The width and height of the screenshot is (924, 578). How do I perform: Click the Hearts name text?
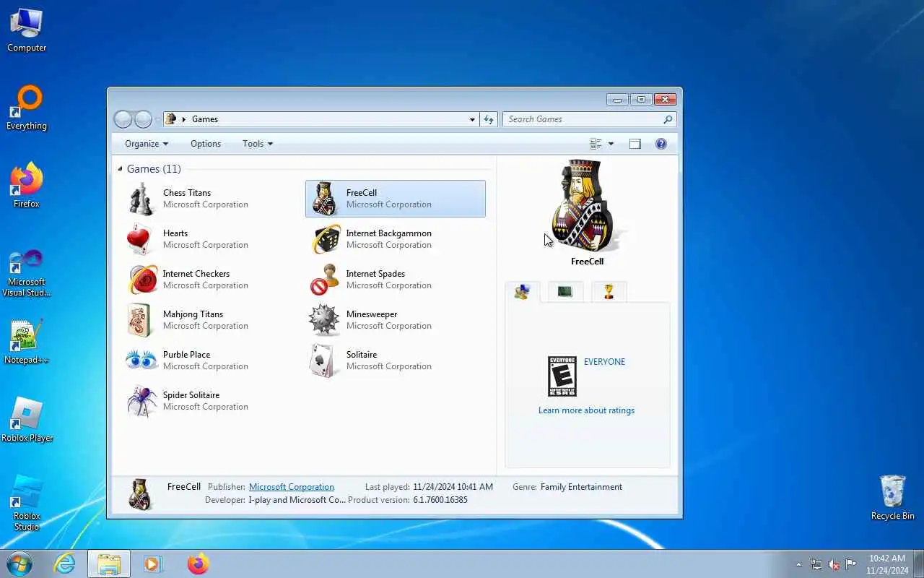point(175,233)
